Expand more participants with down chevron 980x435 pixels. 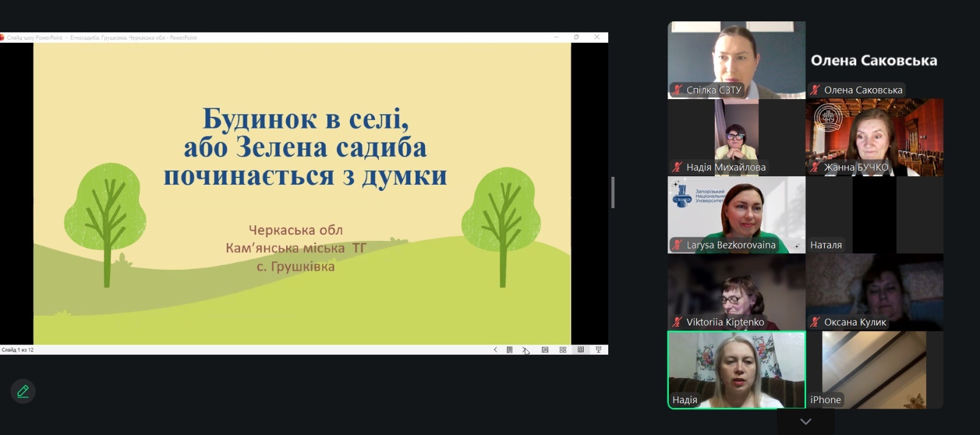pos(805,422)
